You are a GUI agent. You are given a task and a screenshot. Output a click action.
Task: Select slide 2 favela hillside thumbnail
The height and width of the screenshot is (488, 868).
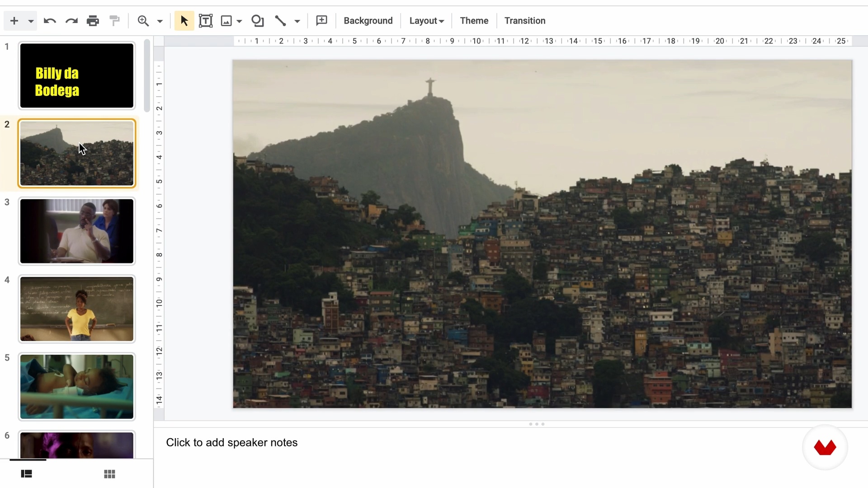tap(77, 153)
